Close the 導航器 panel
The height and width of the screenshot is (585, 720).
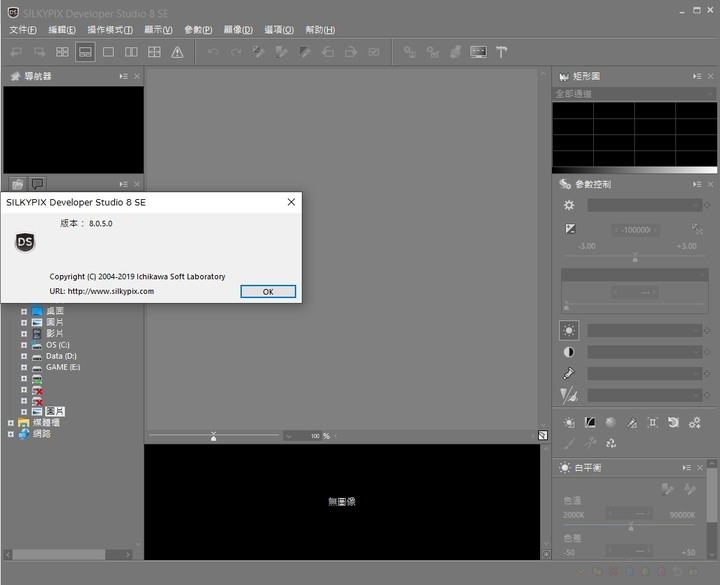click(x=137, y=76)
